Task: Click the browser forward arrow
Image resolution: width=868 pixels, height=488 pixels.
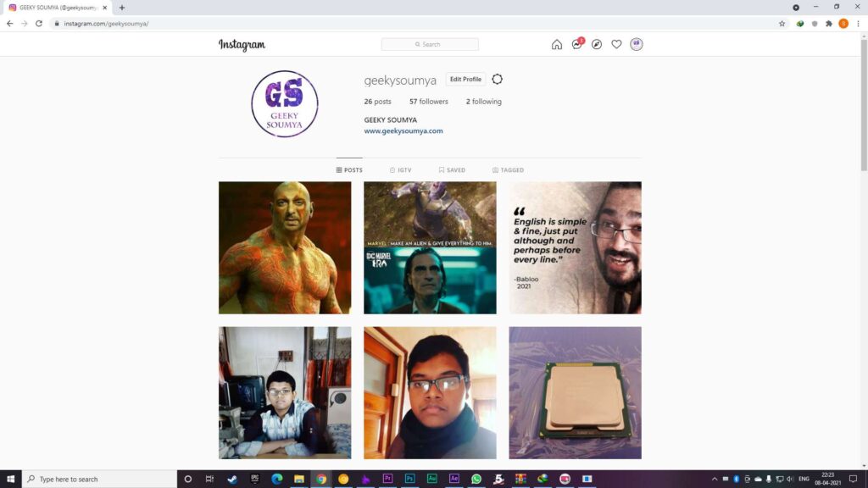Action: [24, 23]
